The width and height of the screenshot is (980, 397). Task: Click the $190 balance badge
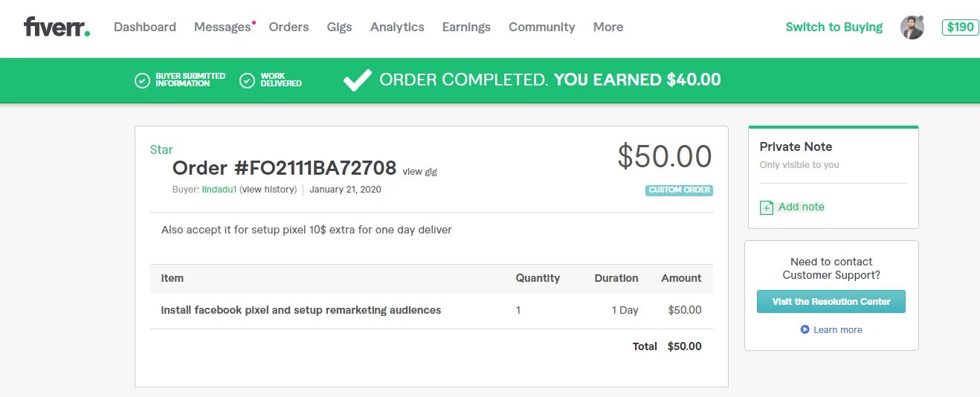[960, 28]
